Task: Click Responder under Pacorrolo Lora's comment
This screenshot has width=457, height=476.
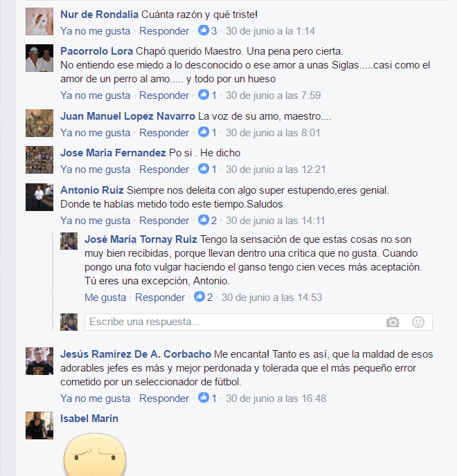Action: pos(164,95)
